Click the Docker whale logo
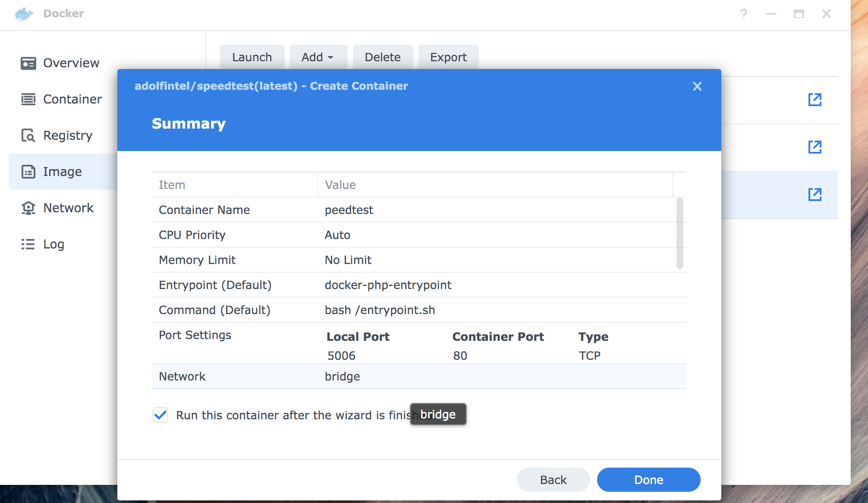 click(24, 14)
